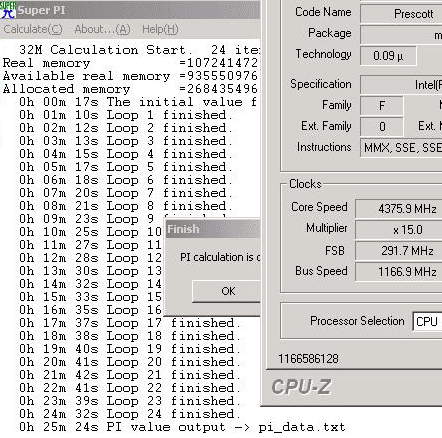
Task: Click the Loop 17 finished line
Action: click(130, 323)
